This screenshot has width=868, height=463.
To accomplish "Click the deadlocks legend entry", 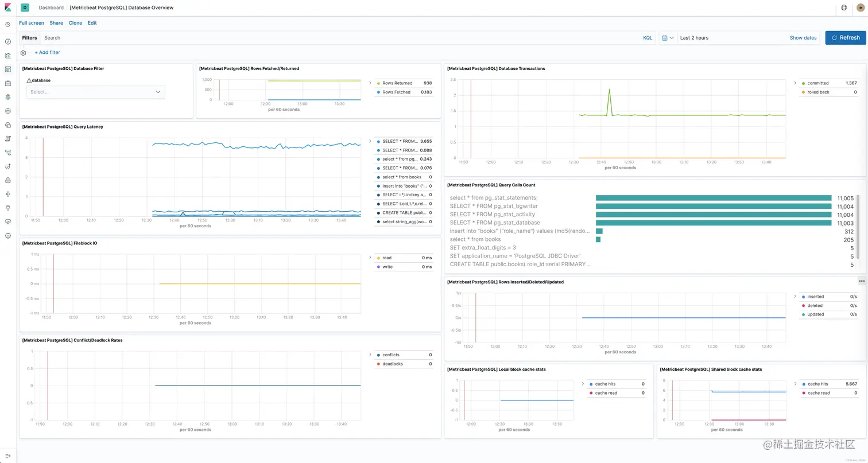I will [404, 364].
